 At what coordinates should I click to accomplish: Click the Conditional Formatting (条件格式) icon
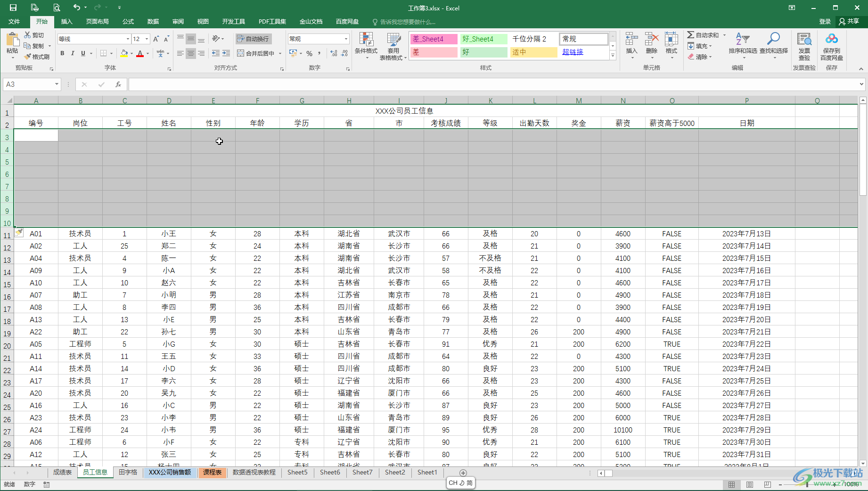(366, 39)
